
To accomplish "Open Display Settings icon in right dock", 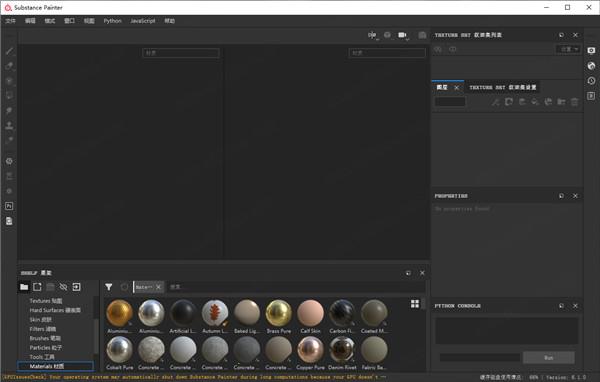I will (591, 51).
